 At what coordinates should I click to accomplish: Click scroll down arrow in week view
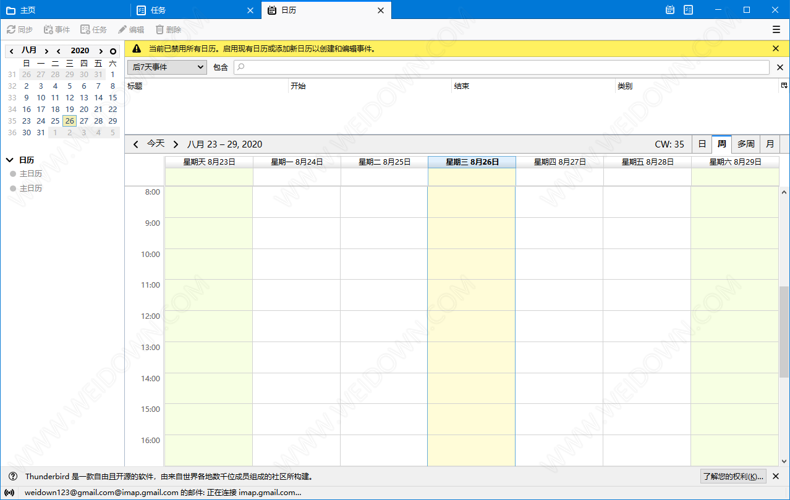click(x=783, y=461)
